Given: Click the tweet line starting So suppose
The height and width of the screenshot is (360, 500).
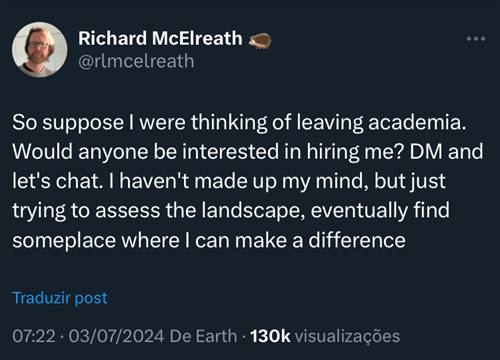Looking at the screenshot, I should pyautogui.click(x=239, y=123).
